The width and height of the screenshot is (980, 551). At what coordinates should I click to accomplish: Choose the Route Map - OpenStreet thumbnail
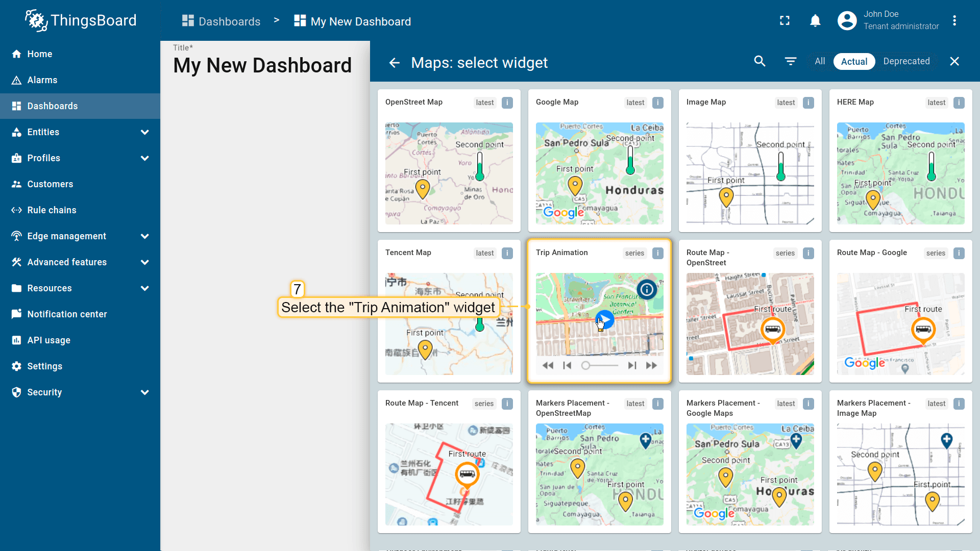750,324
